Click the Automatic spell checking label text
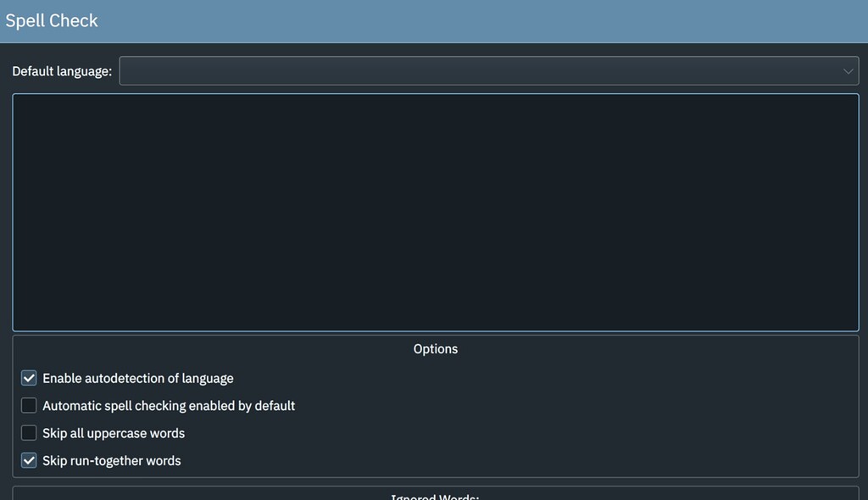 coord(168,405)
